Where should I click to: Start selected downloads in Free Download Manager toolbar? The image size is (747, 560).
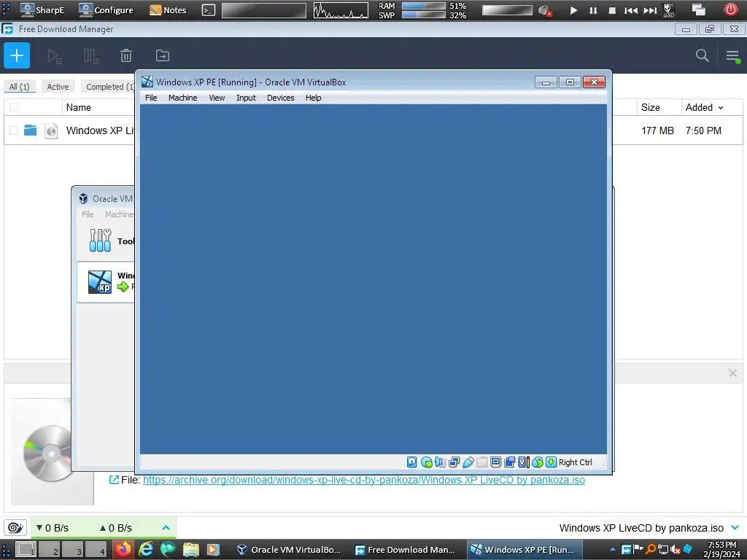tap(55, 56)
